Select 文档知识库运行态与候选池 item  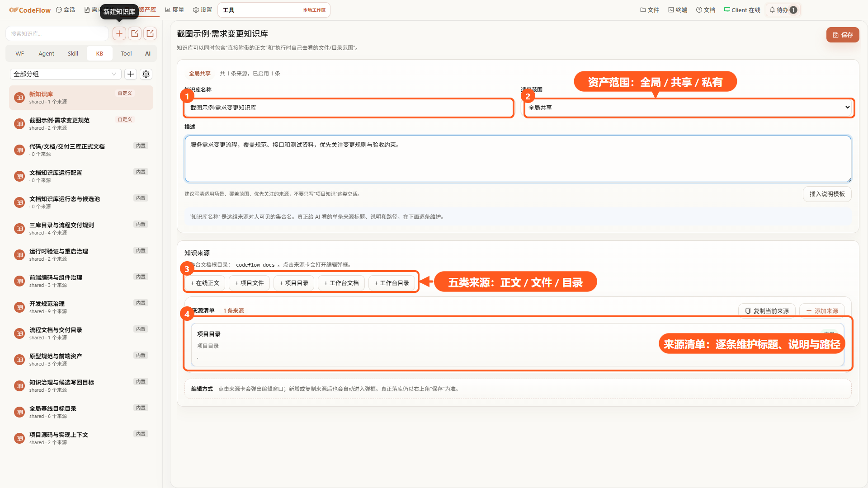[81, 202]
